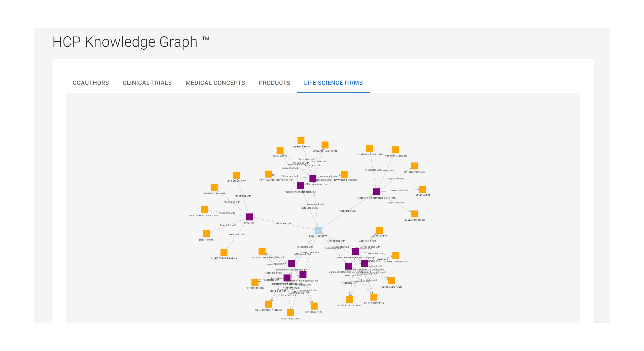Go to the Products tab

(x=274, y=83)
